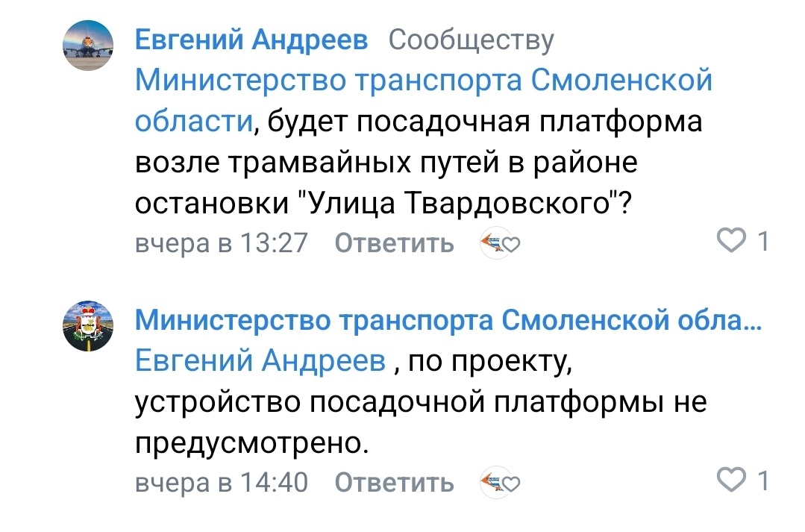Open the author name Евгений Андреев in the first comment
805x532 pixels.
251,40
